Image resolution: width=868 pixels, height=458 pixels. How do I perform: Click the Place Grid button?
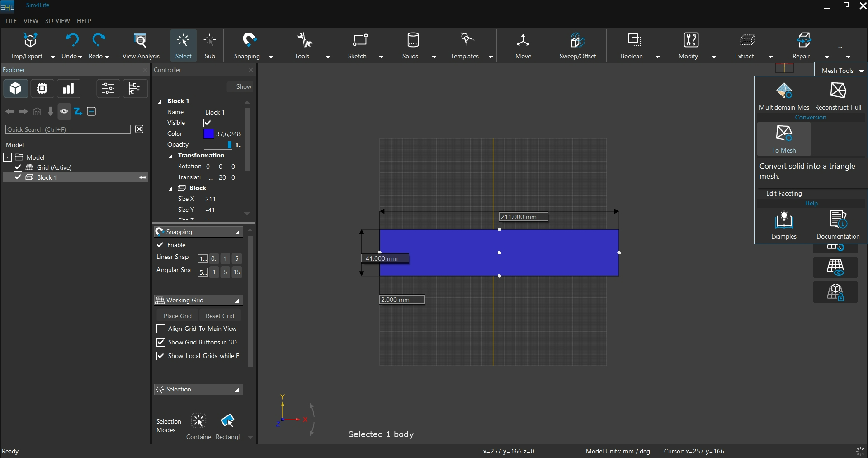click(177, 316)
